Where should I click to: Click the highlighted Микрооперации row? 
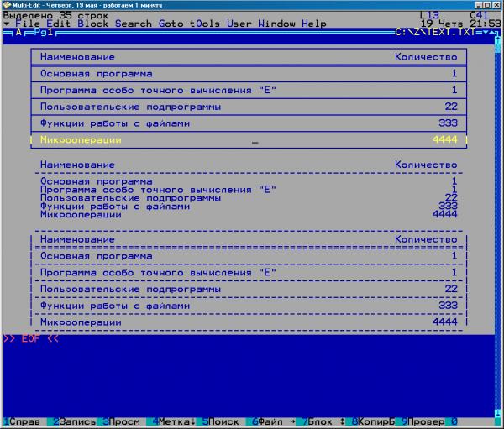click(249, 139)
